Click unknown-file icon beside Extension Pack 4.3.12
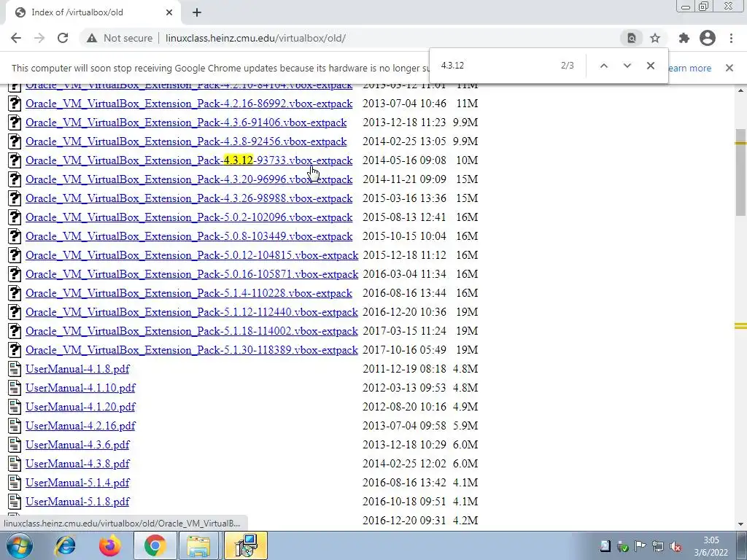The height and width of the screenshot is (560, 747). (x=15, y=160)
